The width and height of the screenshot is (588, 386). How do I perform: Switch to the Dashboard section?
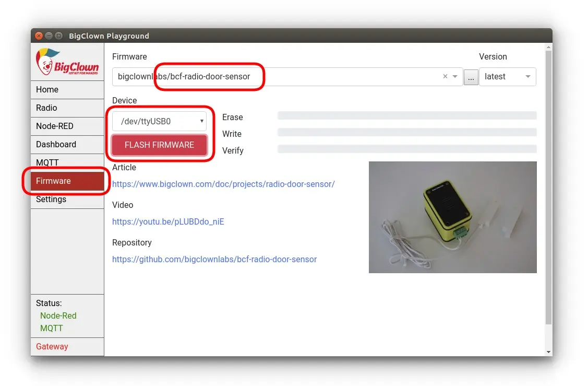pos(67,145)
